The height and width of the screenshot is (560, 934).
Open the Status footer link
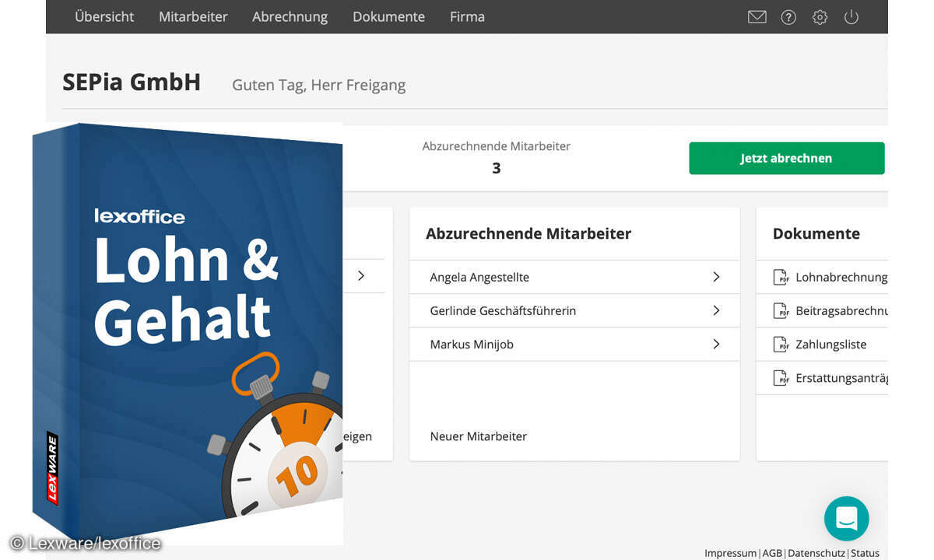[x=865, y=553]
